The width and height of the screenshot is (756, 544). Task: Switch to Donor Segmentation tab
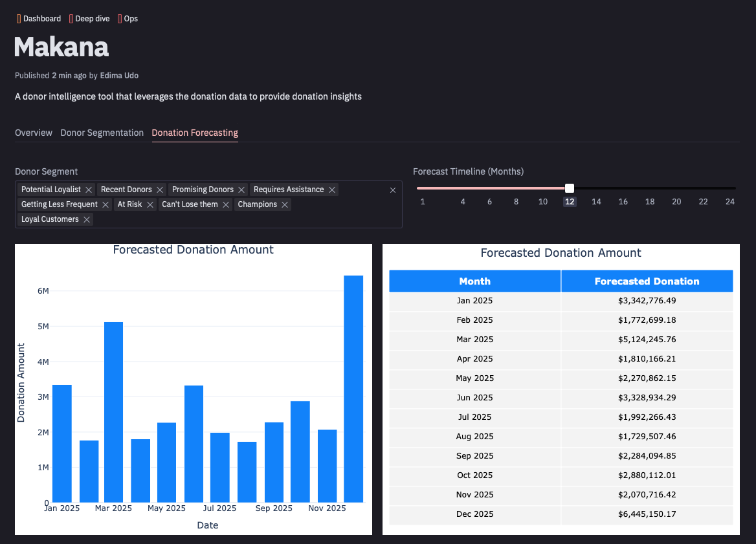[x=102, y=133]
